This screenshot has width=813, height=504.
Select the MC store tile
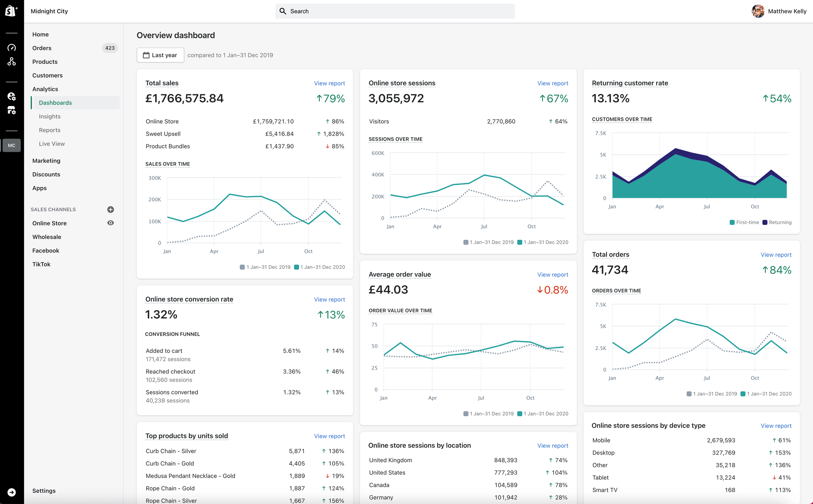(12, 145)
